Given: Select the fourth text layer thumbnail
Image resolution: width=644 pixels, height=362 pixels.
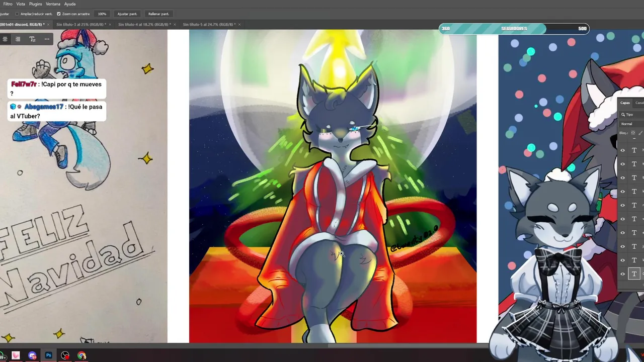Looking at the screenshot, I should tap(634, 192).
